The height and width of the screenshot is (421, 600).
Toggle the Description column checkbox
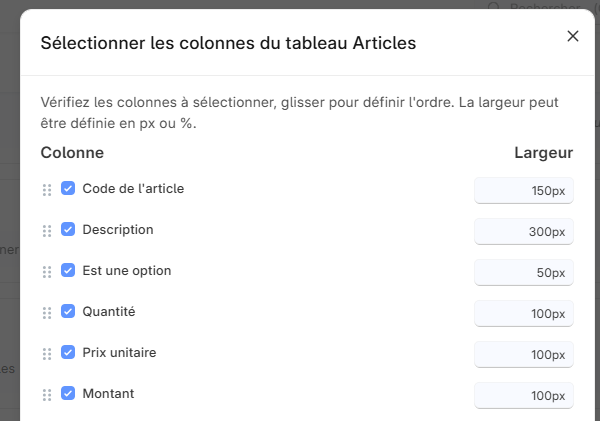point(68,229)
